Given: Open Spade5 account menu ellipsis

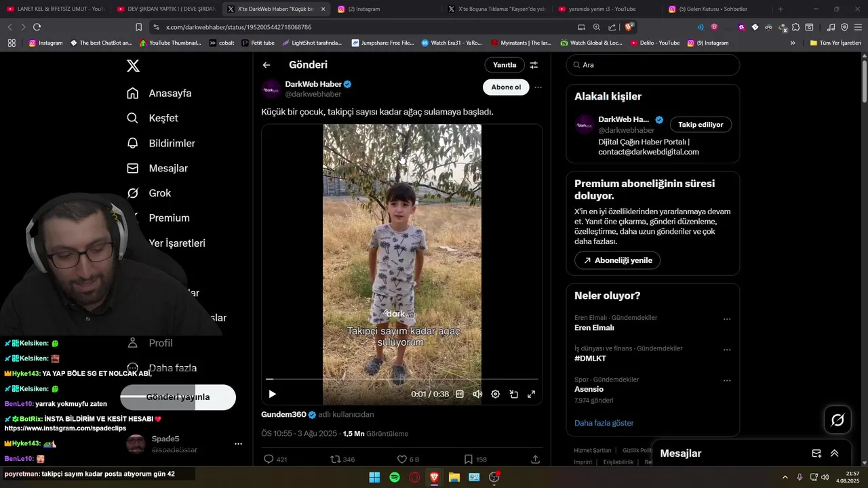Looking at the screenshot, I should click(x=238, y=444).
